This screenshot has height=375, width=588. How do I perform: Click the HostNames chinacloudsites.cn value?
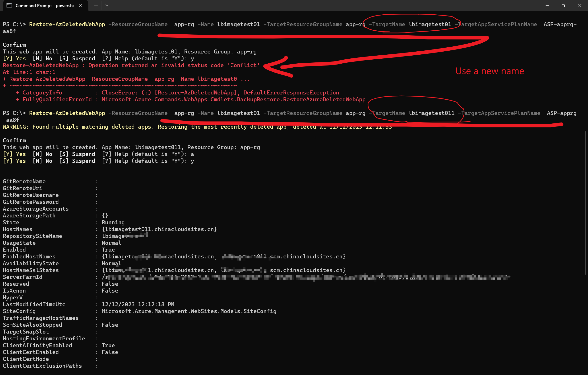click(x=159, y=229)
